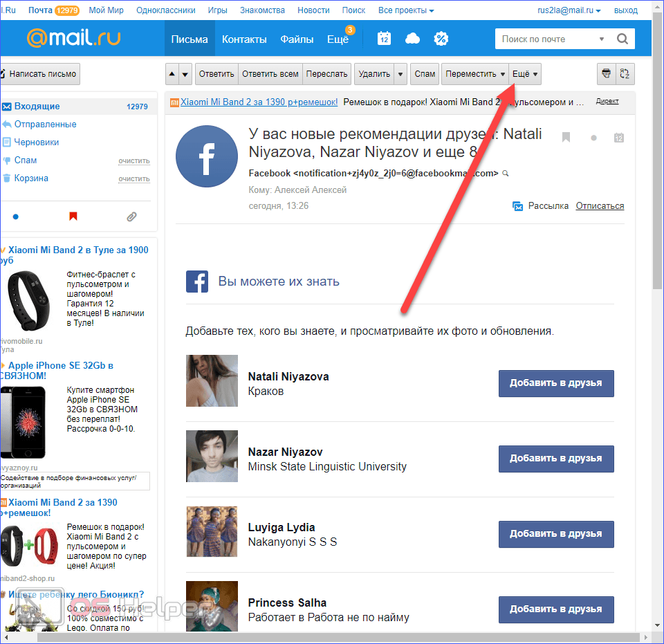
Task: Click Переслать button
Action: point(327,74)
